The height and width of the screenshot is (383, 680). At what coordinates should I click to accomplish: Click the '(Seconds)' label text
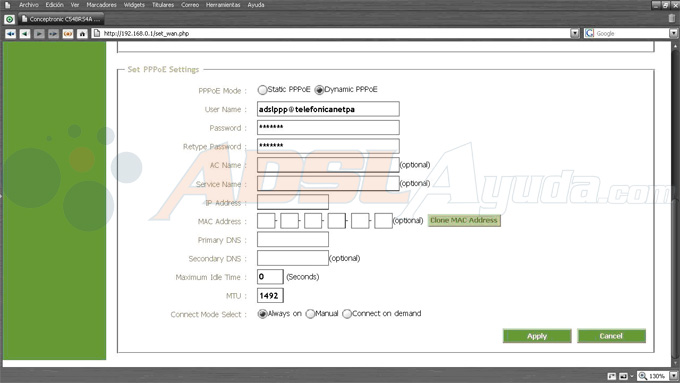pyautogui.click(x=303, y=277)
